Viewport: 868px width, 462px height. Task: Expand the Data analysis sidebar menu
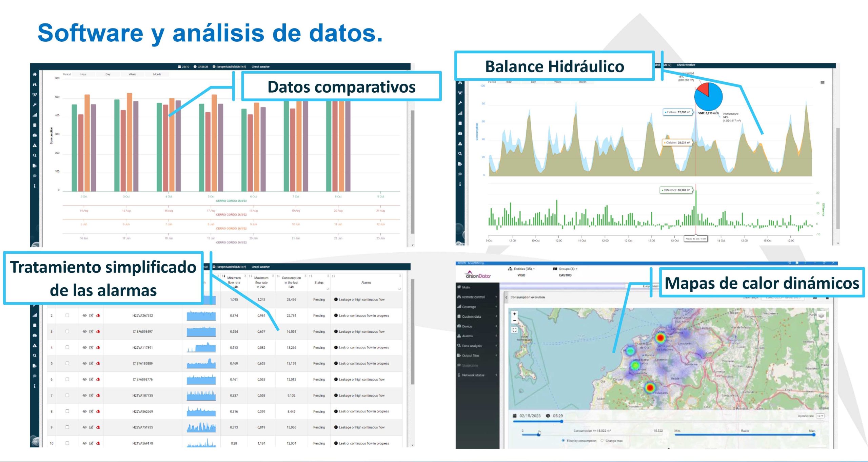472,346
